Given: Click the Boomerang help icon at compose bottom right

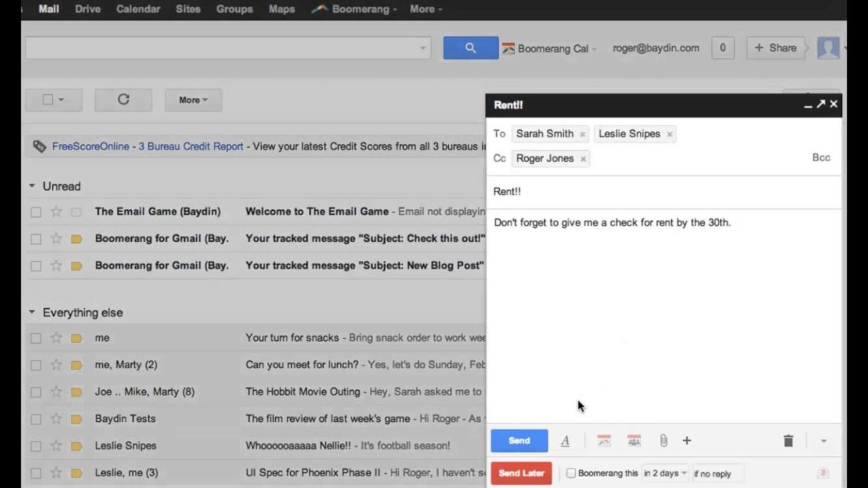Looking at the screenshot, I should click(823, 473).
